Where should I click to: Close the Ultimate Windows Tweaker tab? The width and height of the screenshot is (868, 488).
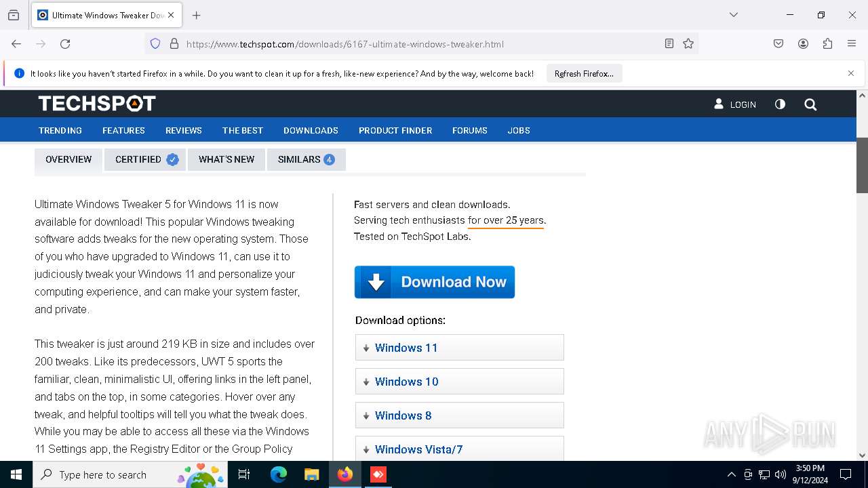(171, 15)
